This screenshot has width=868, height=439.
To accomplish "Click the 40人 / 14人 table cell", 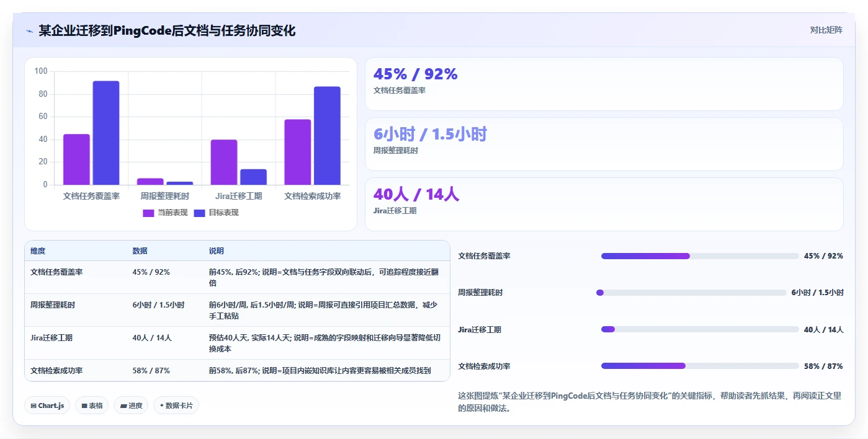I will (152, 338).
